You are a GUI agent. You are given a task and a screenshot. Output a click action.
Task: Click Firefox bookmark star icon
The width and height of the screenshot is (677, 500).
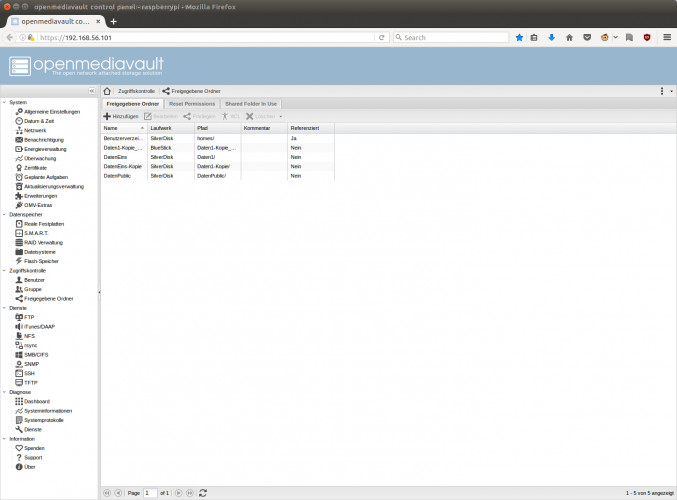click(519, 38)
